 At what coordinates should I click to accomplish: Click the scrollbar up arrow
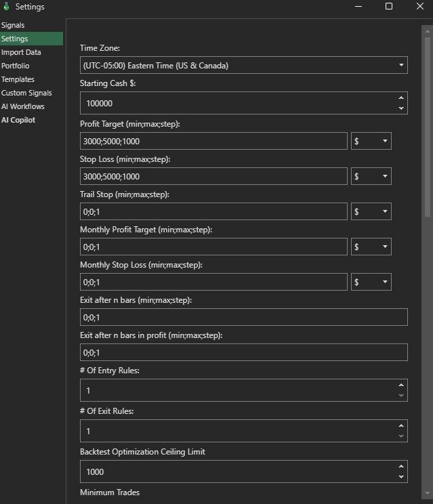[427, 31]
